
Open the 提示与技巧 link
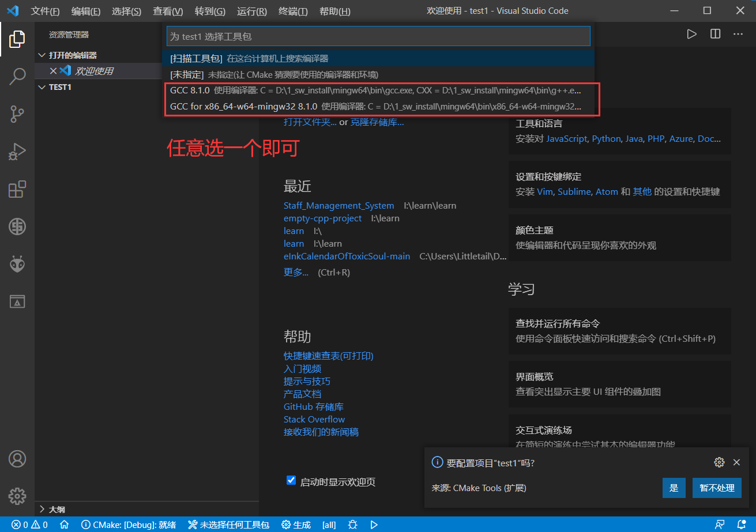307,381
